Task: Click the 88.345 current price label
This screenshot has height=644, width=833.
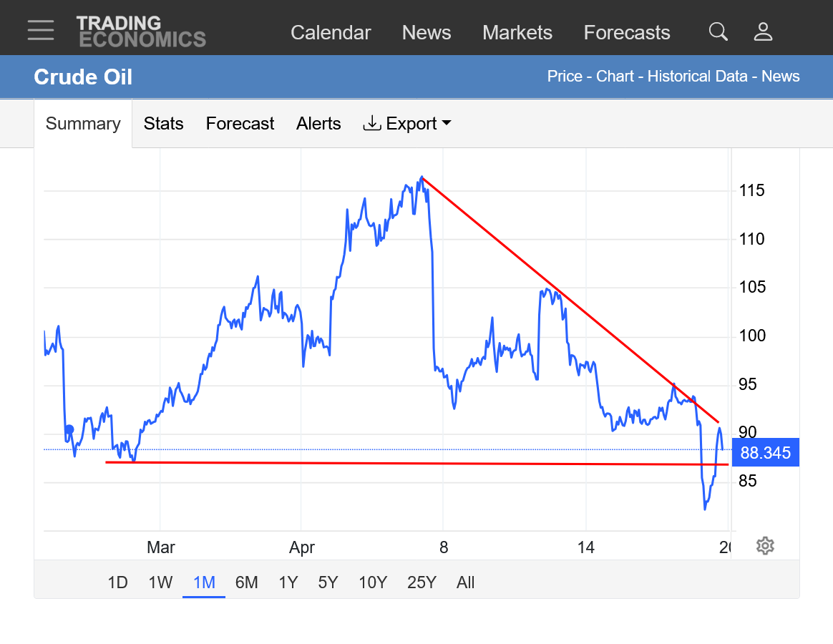Action: point(765,452)
